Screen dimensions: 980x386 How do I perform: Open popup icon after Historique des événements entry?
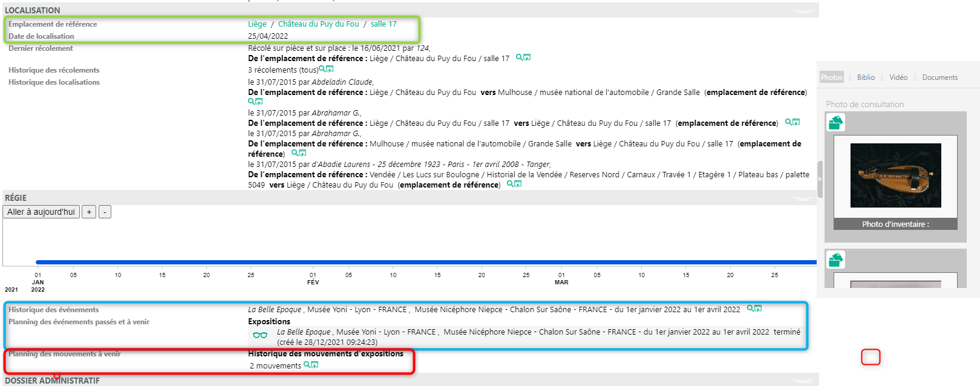758,309
